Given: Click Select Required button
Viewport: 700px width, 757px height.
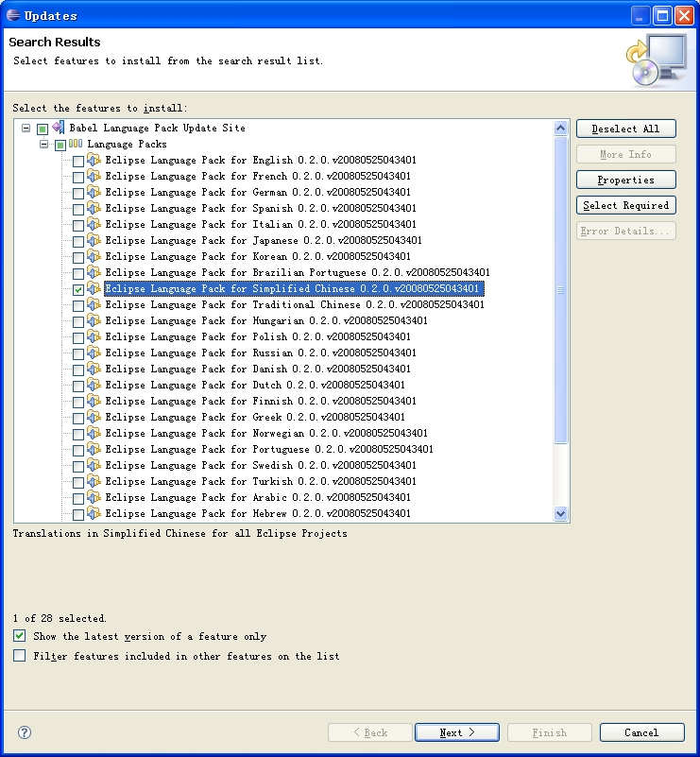Looking at the screenshot, I should tap(625, 206).
